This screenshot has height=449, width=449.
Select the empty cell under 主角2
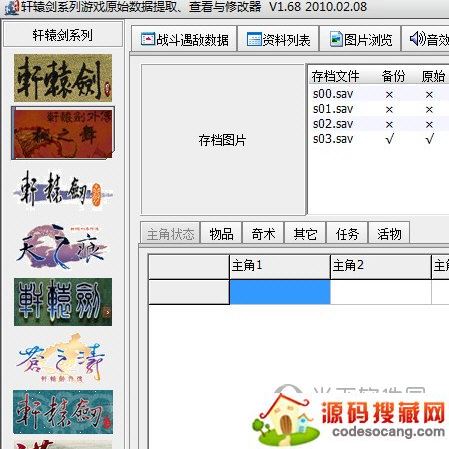381,292
